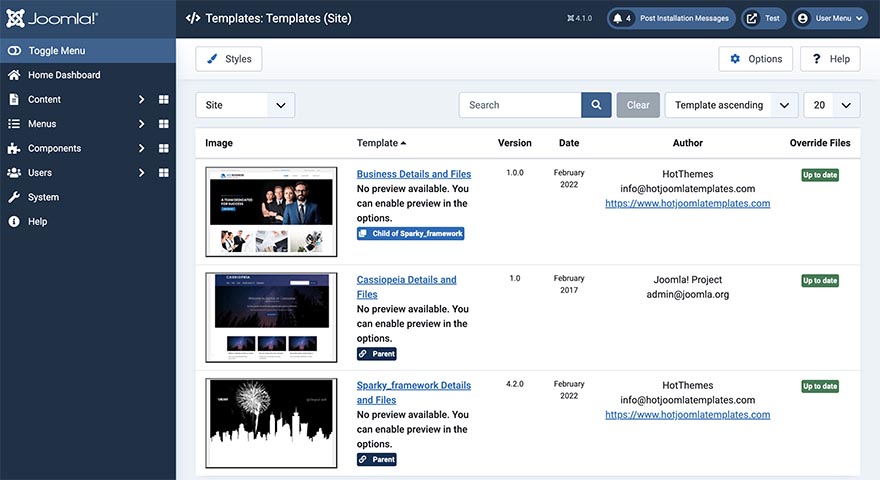Open Sparky_framework Details and Files link
The image size is (880, 480).
(x=414, y=392)
